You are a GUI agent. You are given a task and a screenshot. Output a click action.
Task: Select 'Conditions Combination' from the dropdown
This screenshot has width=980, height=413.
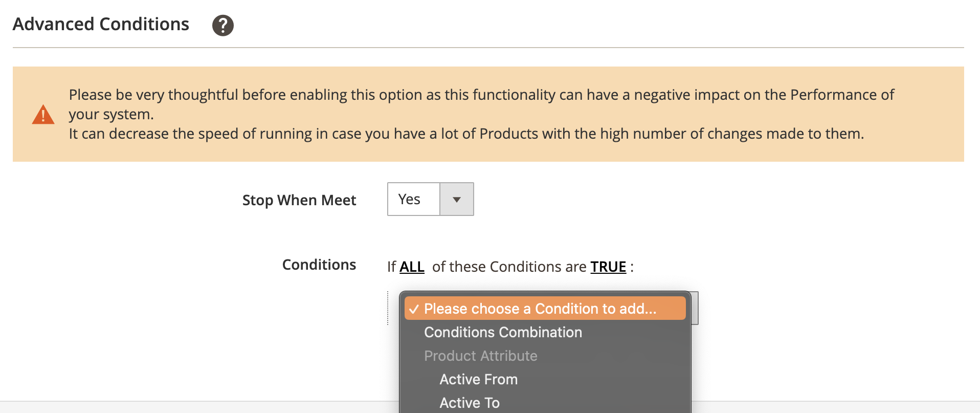coord(503,332)
